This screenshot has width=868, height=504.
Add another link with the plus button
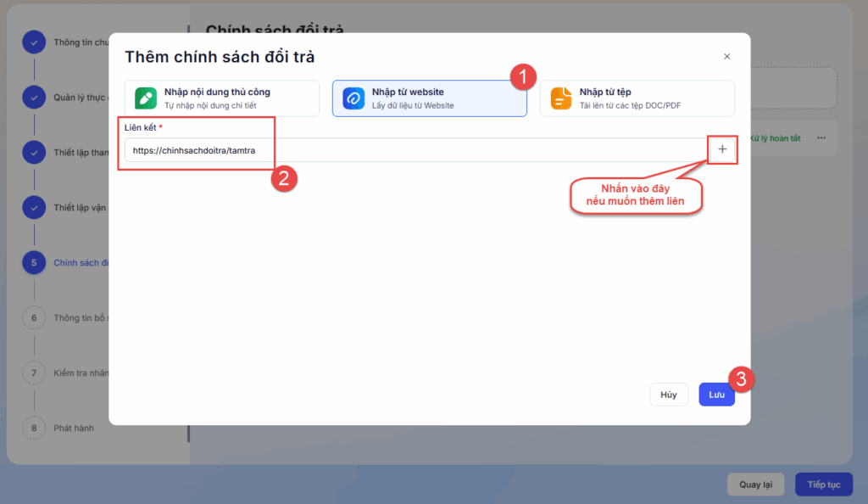[722, 149]
